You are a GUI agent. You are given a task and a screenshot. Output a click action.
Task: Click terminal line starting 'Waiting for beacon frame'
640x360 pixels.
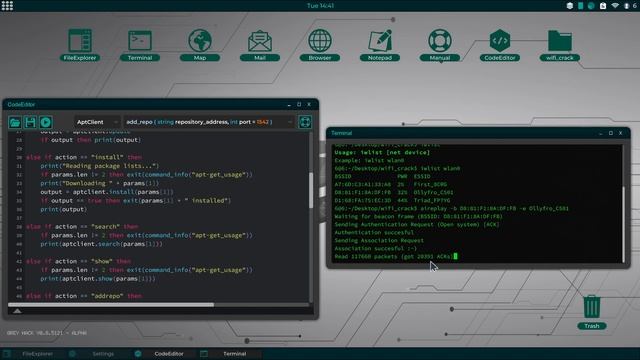click(418, 216)
